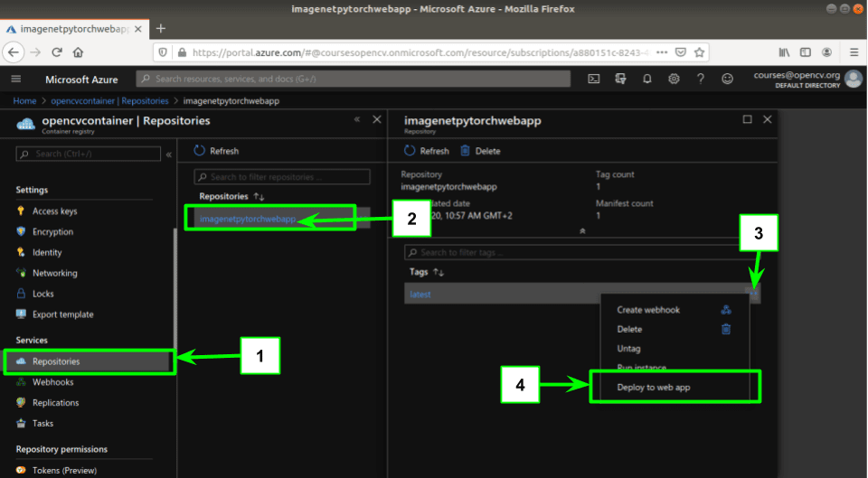Image resolution: width=868 pixels, height=478 pixels.
Task: Open account avatar for courses@opencv.org
Action: click(853, 79)
